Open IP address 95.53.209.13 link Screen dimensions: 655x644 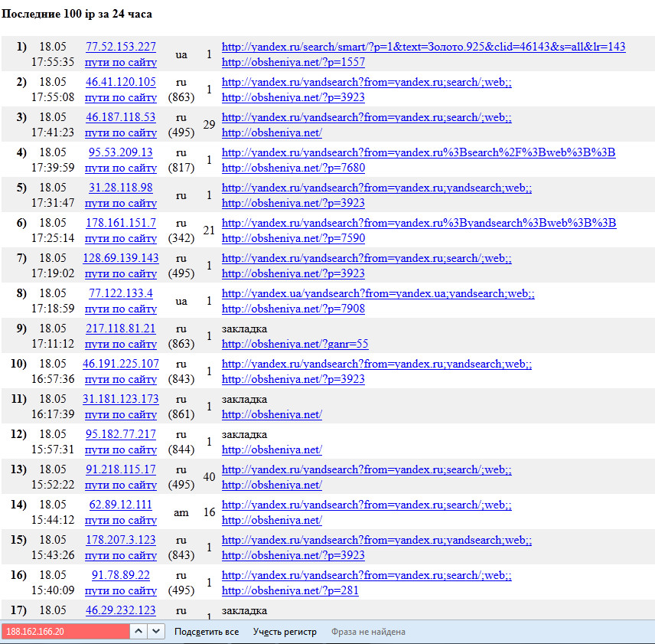click(x=121, y=152)
